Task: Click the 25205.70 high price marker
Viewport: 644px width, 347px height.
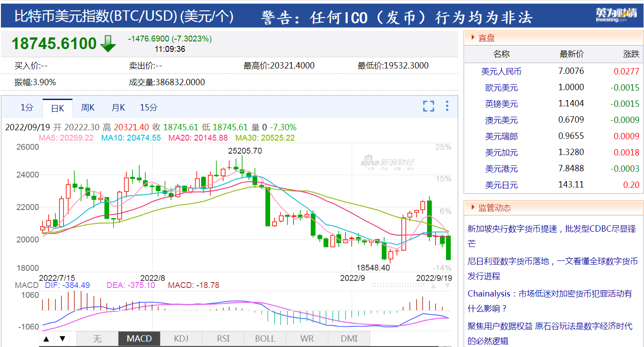Action: [245, 151]
